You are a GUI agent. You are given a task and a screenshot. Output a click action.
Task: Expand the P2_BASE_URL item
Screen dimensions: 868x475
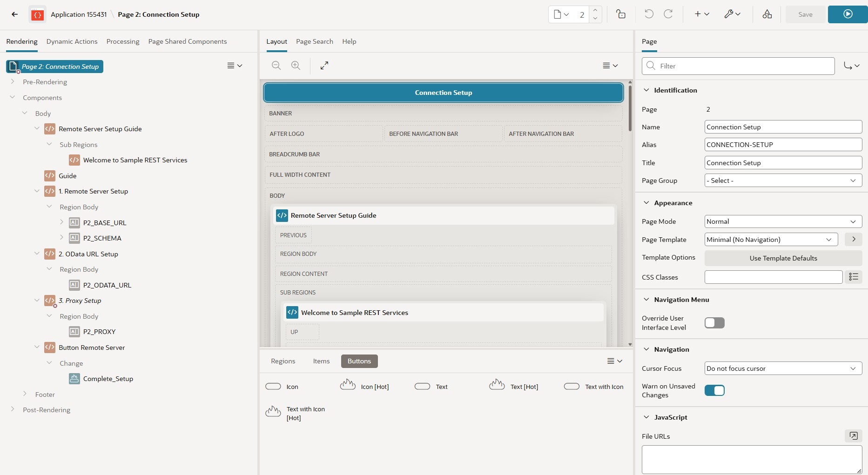pos(61,222)
